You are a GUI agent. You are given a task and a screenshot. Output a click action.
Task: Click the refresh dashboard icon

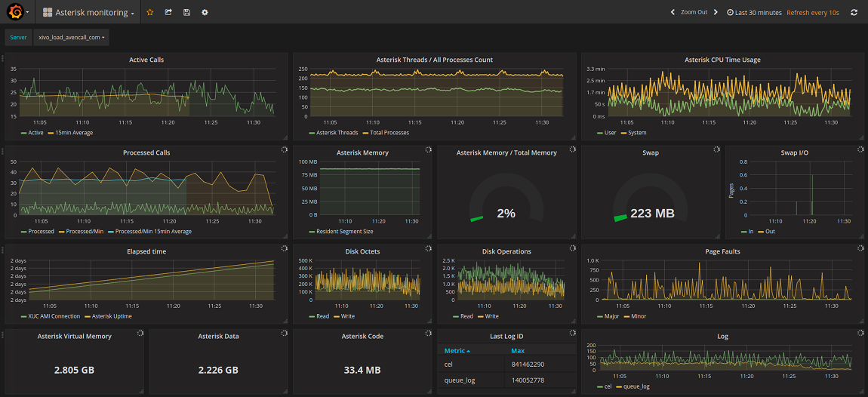[854, 13]
